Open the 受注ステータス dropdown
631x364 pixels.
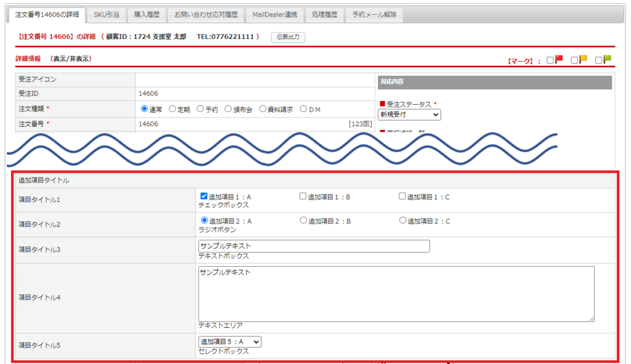point(409,115)
